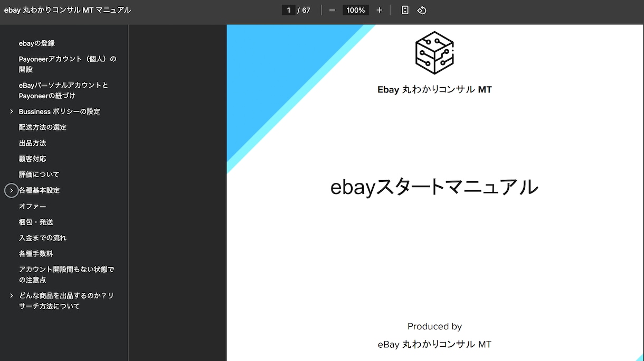
Task: Expand どんな商品を出品するのか outline entry chevron
Action: [x=12, y=295]
